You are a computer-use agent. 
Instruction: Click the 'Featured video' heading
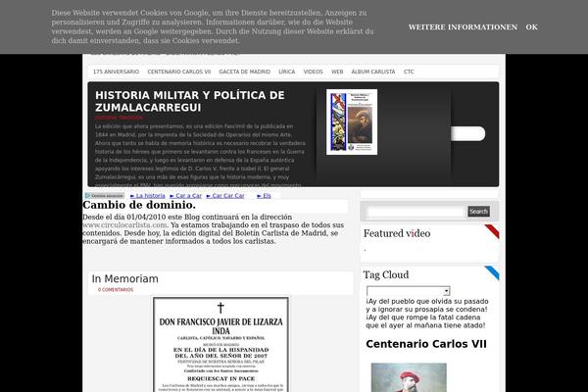pos(397,233)
